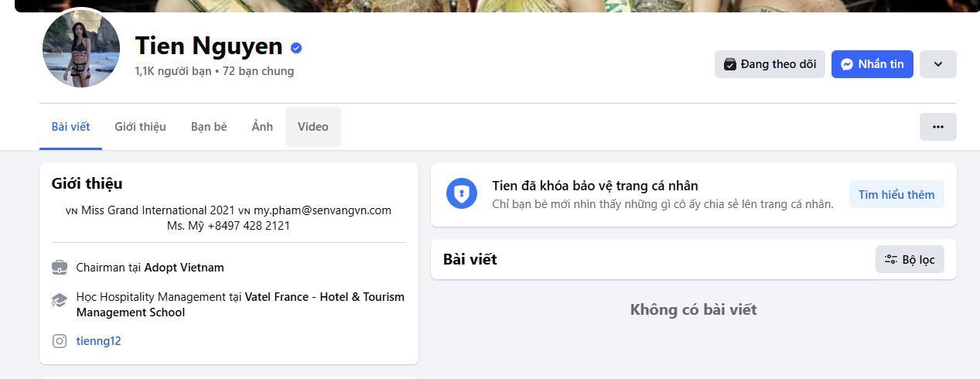The width and height of the screenshot is (980, 379).
Task: Send a message with Nhắn tin
Action: pyautogui.click(x=872, y=64)
